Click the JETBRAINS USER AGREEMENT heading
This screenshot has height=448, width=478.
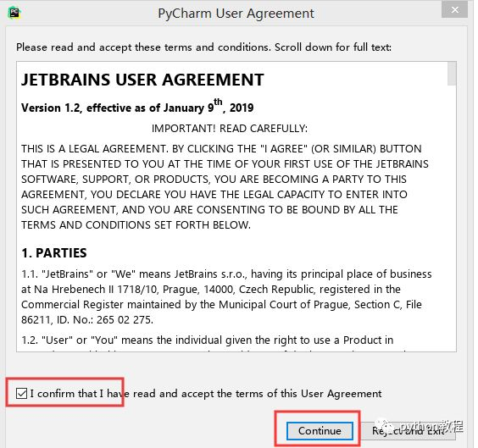point(142,80)
